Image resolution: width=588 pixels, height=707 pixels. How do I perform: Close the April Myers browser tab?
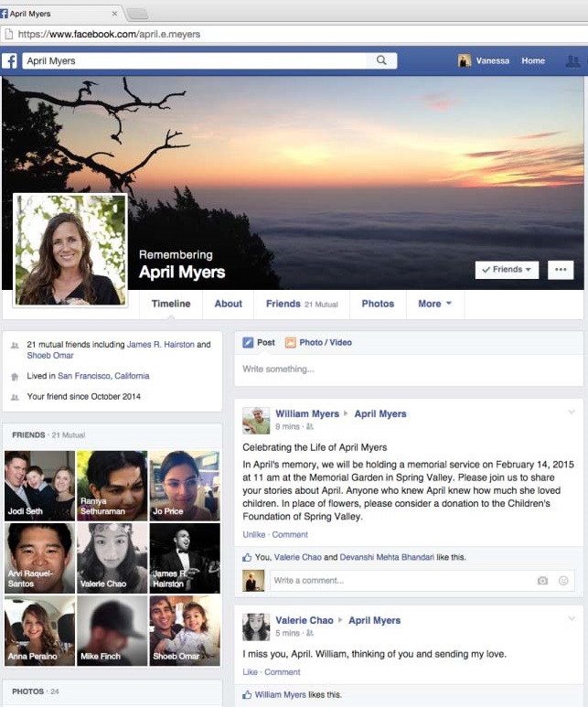click(114, 14)
